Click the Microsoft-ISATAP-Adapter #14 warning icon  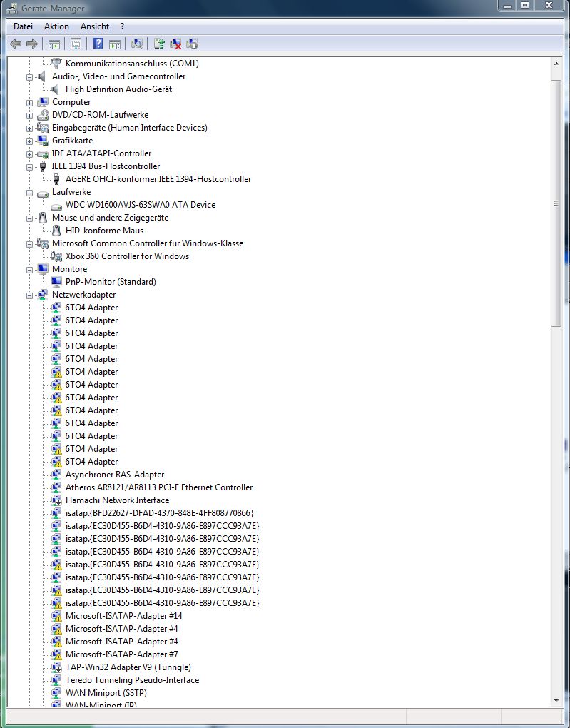tap(56, 616)
